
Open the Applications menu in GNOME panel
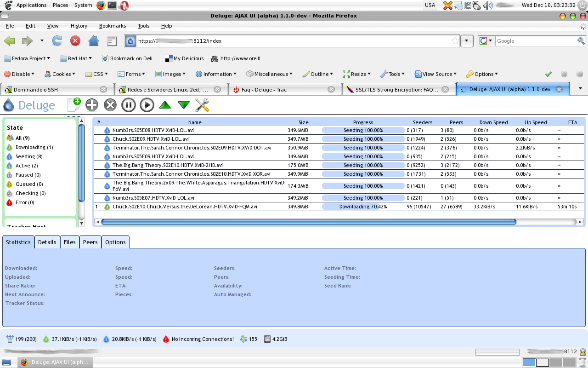[31, 5]
